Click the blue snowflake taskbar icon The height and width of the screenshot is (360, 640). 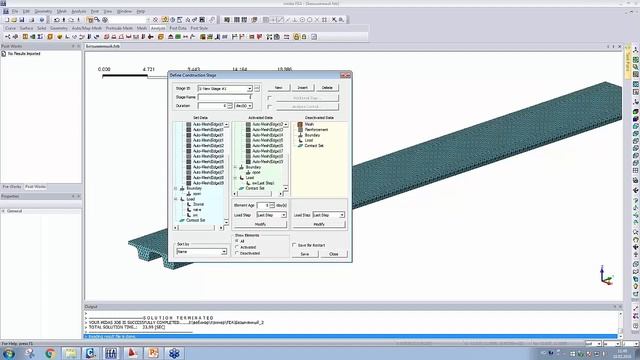click(x=174, y=353)
